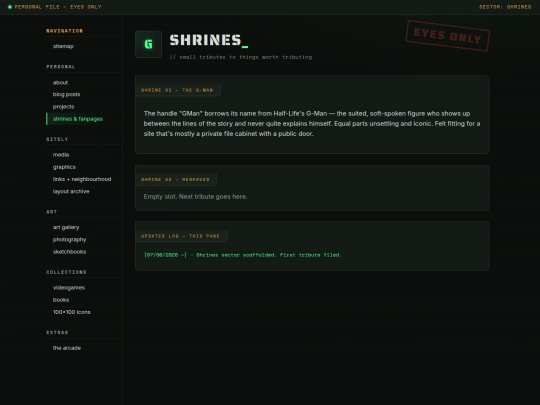Click the 'PERSONAL FILE – EYES ONLY' header text

(58, 7)
